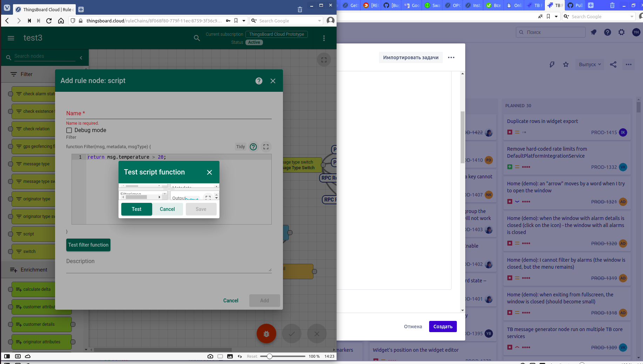Viewport: 643px width, 364px height.
Task: Go to the browser home page
Action: pyautogui.click(x=61, y=21)
